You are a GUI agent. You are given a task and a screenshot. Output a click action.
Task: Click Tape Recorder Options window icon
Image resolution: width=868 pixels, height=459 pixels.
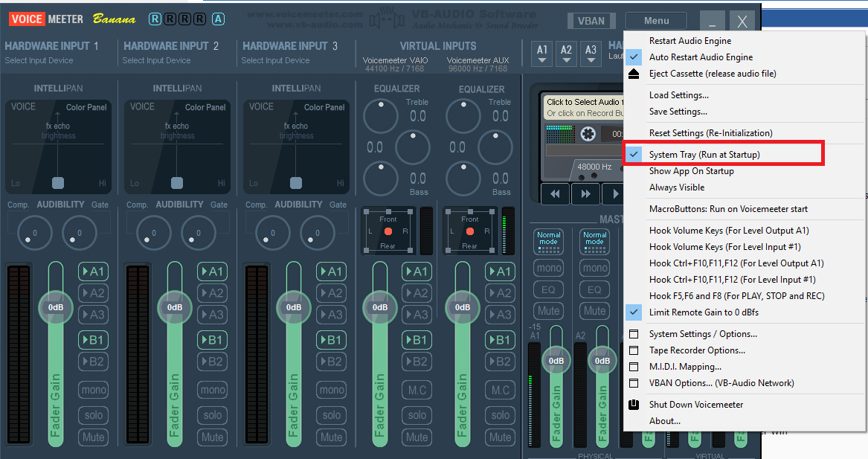click(634, 350)
